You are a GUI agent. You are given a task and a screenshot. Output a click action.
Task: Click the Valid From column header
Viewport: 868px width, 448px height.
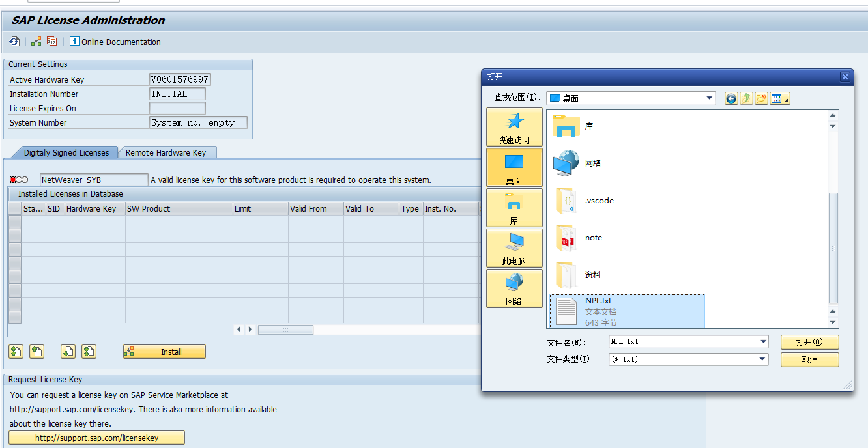point(316,208)
